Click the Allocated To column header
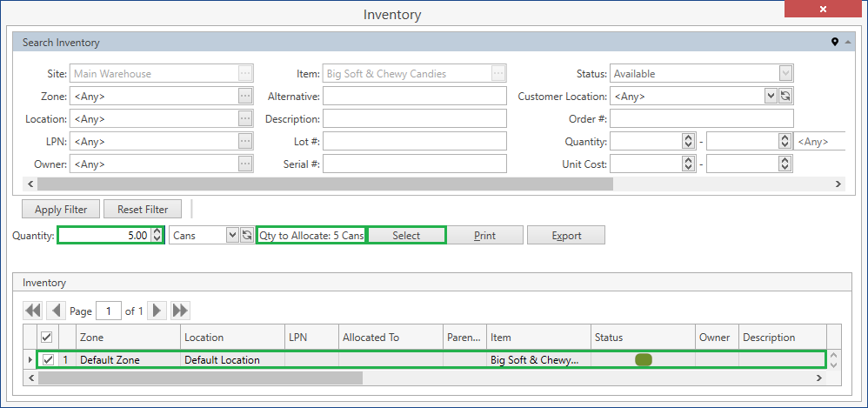868x408 pixels. pos(390,338)
